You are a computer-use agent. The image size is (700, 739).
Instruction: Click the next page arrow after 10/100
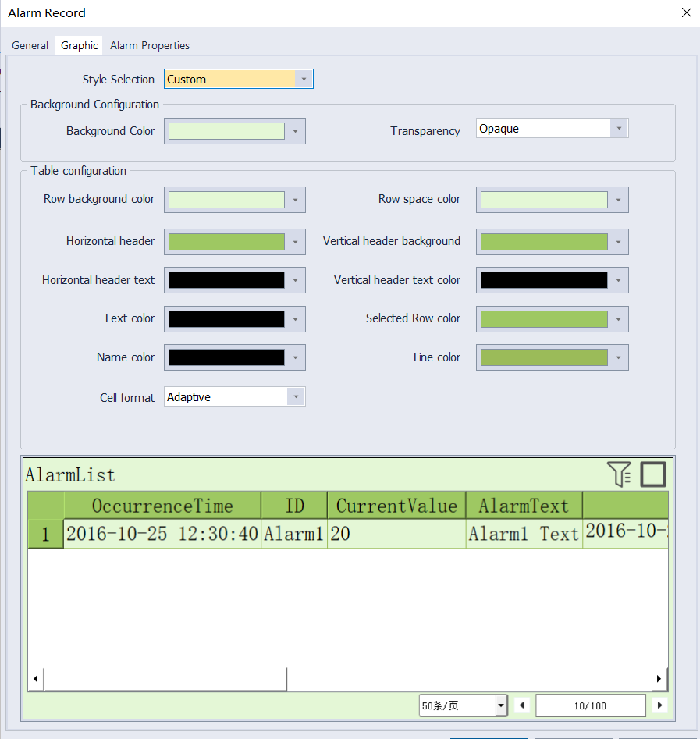(659, 705)
